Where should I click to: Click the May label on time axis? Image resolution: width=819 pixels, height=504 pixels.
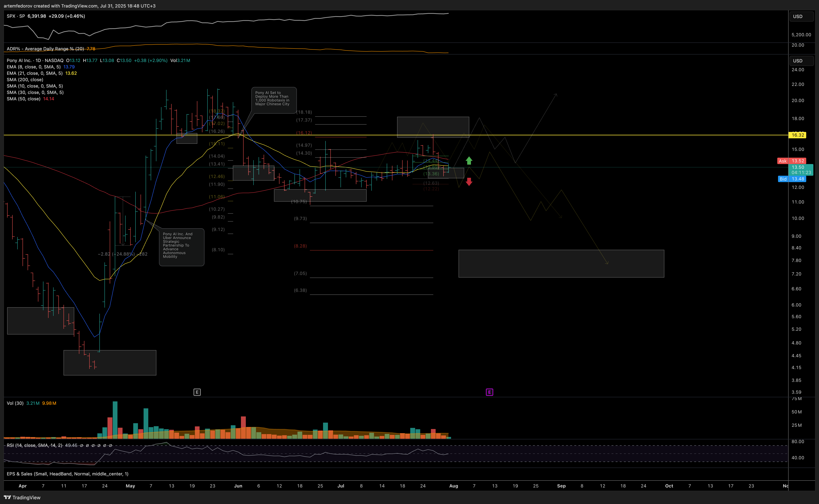pos(130,486)
